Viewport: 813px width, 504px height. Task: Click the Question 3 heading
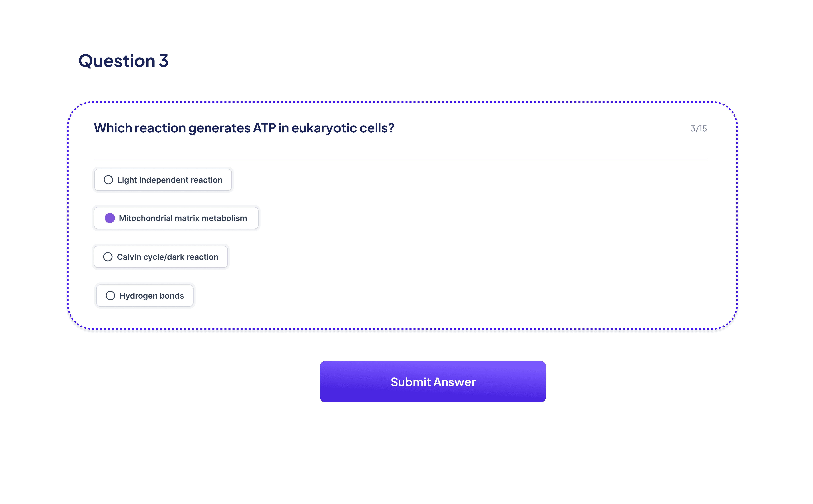coord(124,61)
